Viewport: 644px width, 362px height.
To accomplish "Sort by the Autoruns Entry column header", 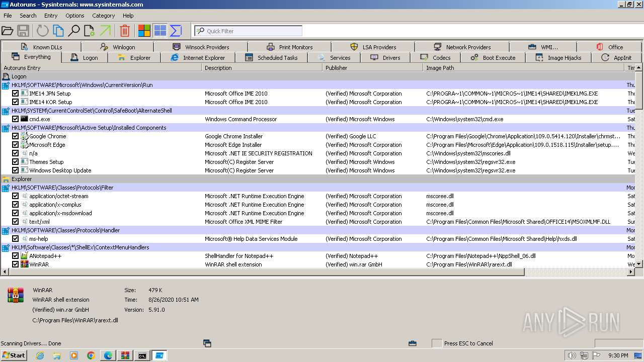I will 101,68.
